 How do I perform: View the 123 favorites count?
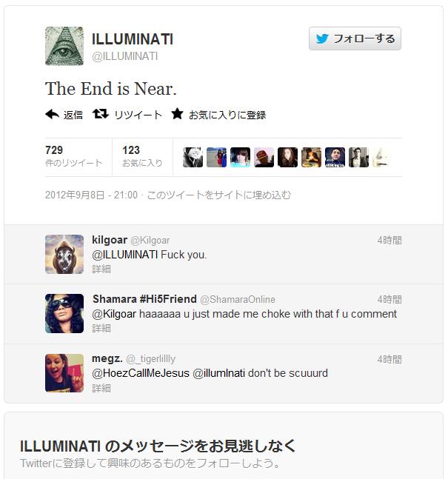click(x=142, y=156)
